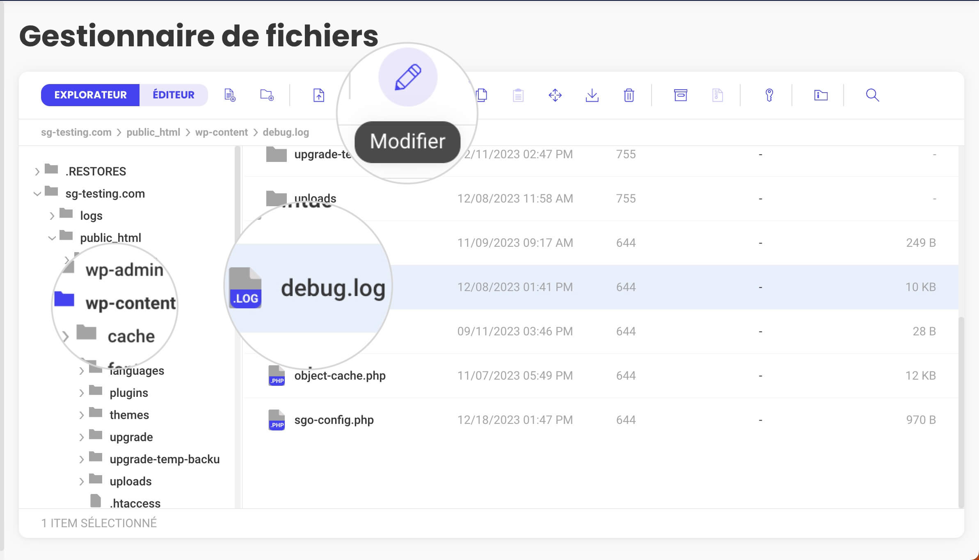Select the upgrade folder in tree
979x560 pixels.
pyautogui.click(x=131, y=437)
